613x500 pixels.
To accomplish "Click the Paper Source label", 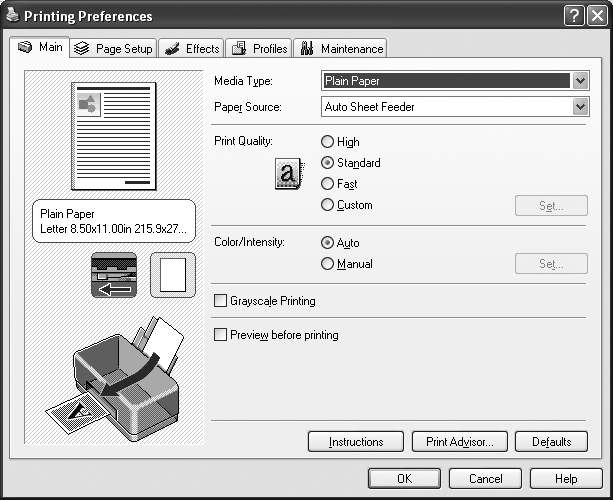I will click(x=248, y=107).
